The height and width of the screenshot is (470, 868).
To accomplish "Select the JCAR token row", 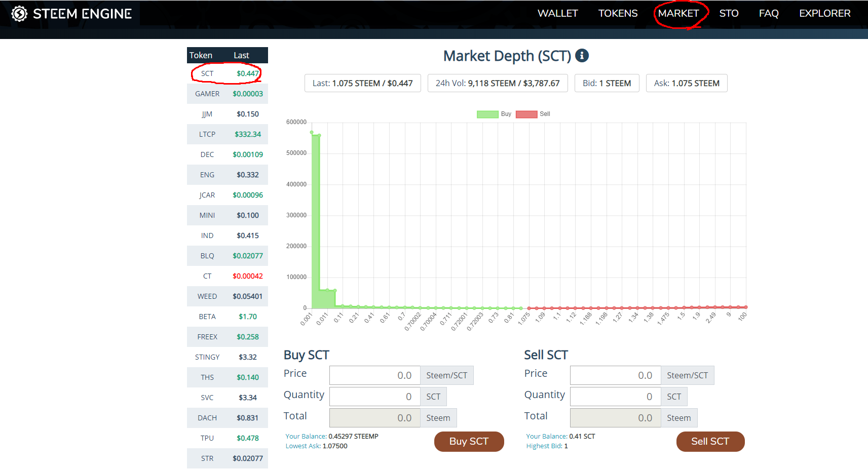I will 228,195.
